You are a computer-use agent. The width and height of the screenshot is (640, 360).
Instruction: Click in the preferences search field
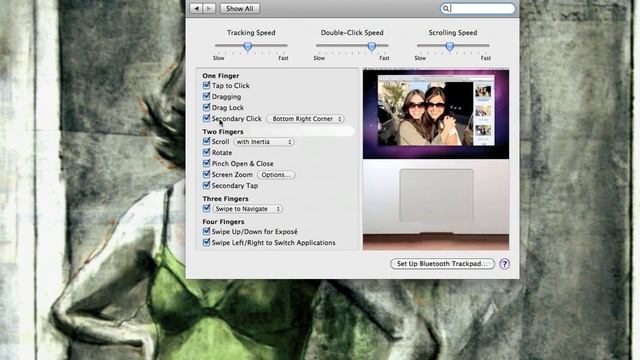click(478, 9)
